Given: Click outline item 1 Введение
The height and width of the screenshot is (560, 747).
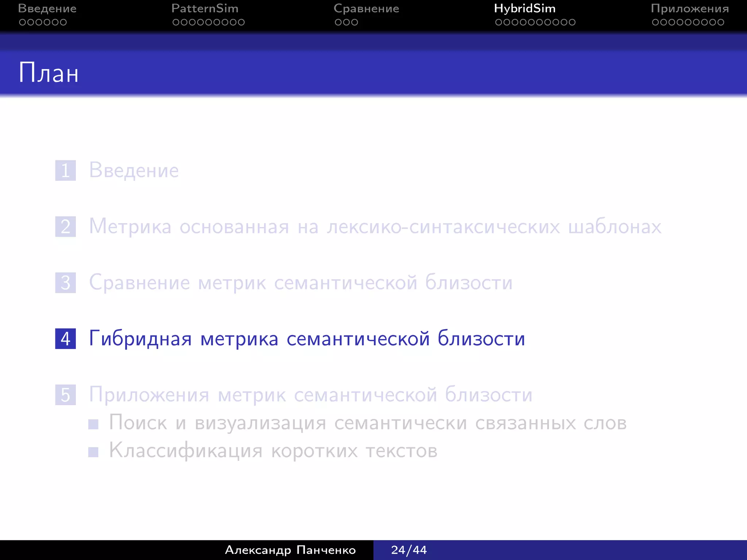Looking at the screenshot, I should point(134,170).
